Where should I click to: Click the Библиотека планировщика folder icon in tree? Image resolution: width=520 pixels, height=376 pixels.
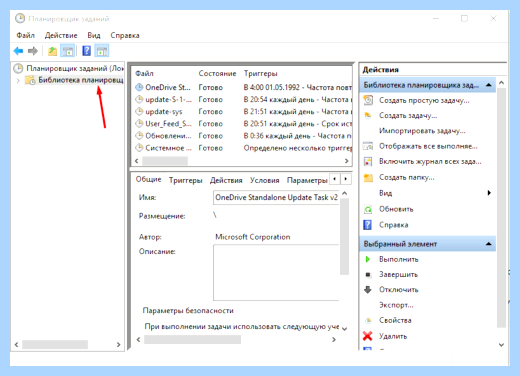tap(30, 80)
